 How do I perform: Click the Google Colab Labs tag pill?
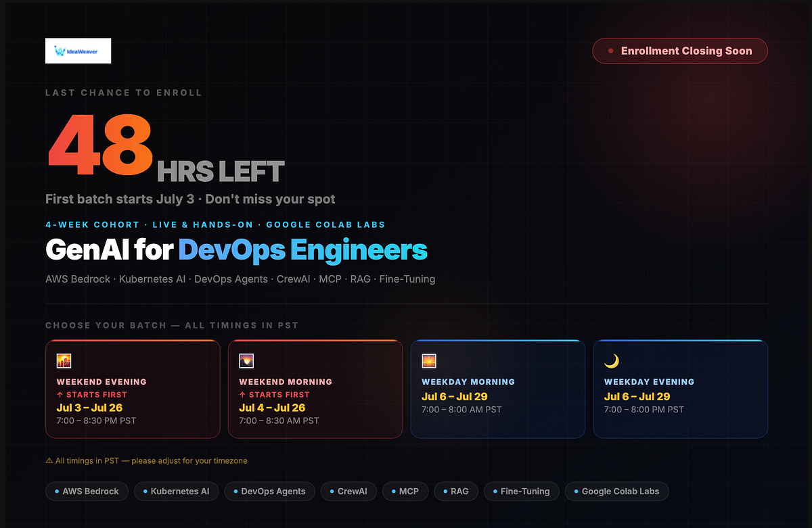coord(616,491)
